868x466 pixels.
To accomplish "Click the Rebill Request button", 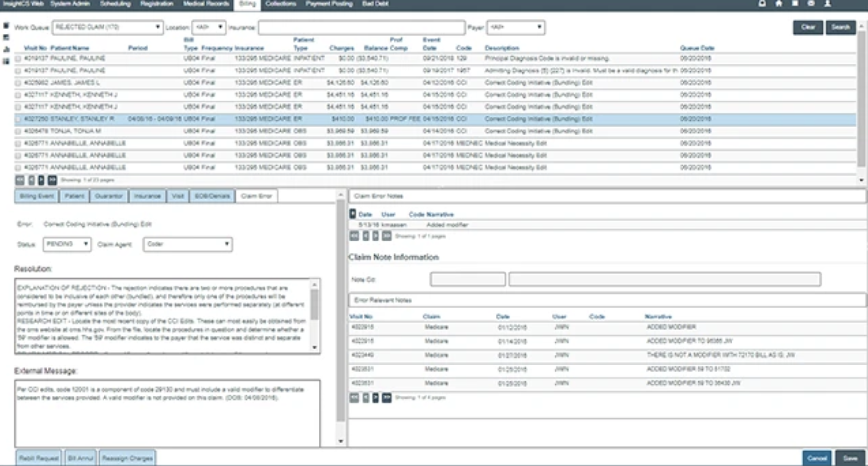I will click(x=39, y=458).
